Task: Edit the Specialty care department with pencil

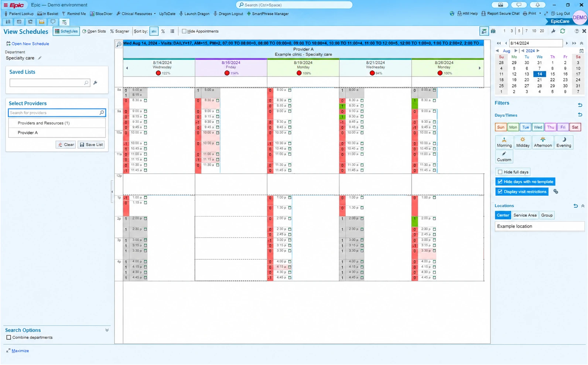Action: [40, 58]
